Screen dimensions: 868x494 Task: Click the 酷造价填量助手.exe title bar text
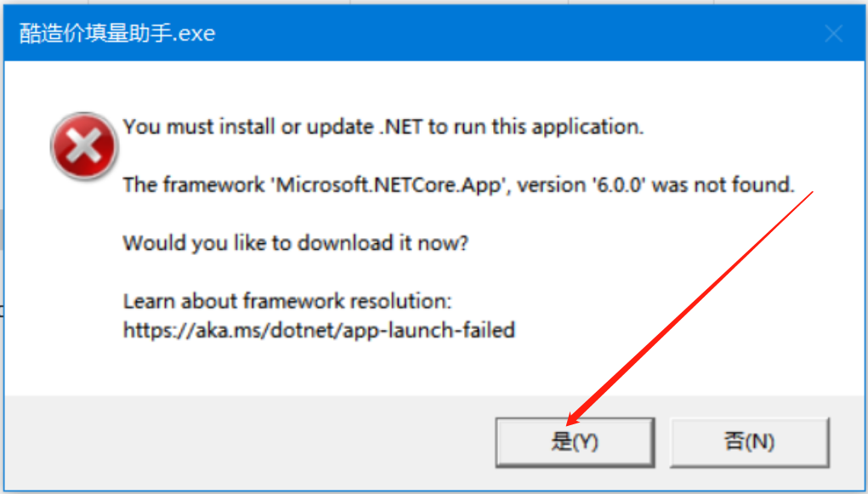[x=117, y=34]
